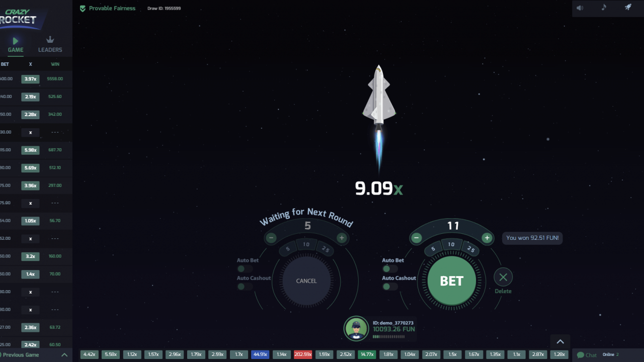
Task: Select the GAME tab
Action: point(16,44)
